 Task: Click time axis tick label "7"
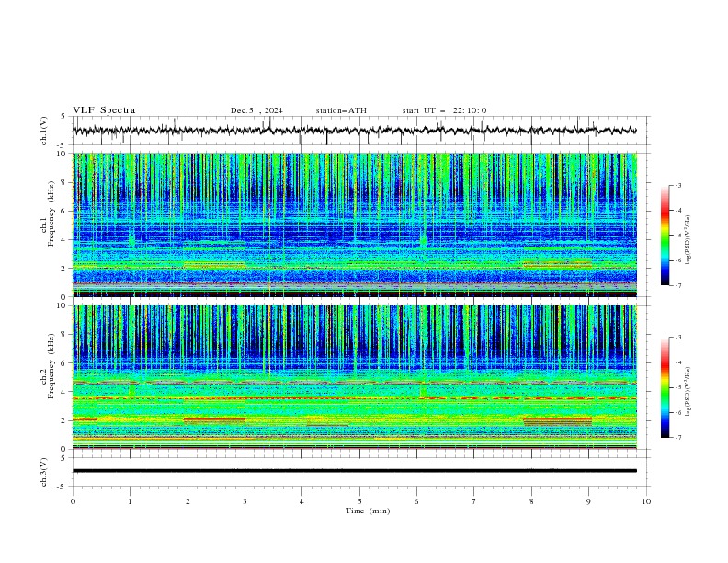click(474, 501)
